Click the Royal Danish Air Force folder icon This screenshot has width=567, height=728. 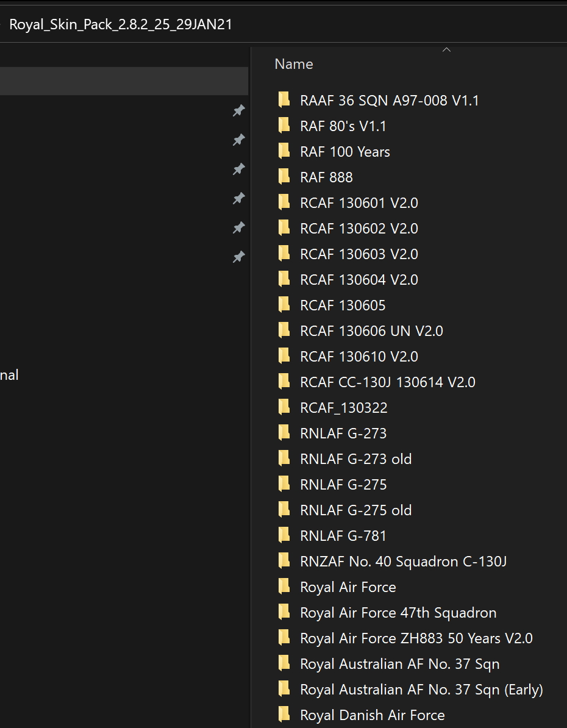pos(283,715)
